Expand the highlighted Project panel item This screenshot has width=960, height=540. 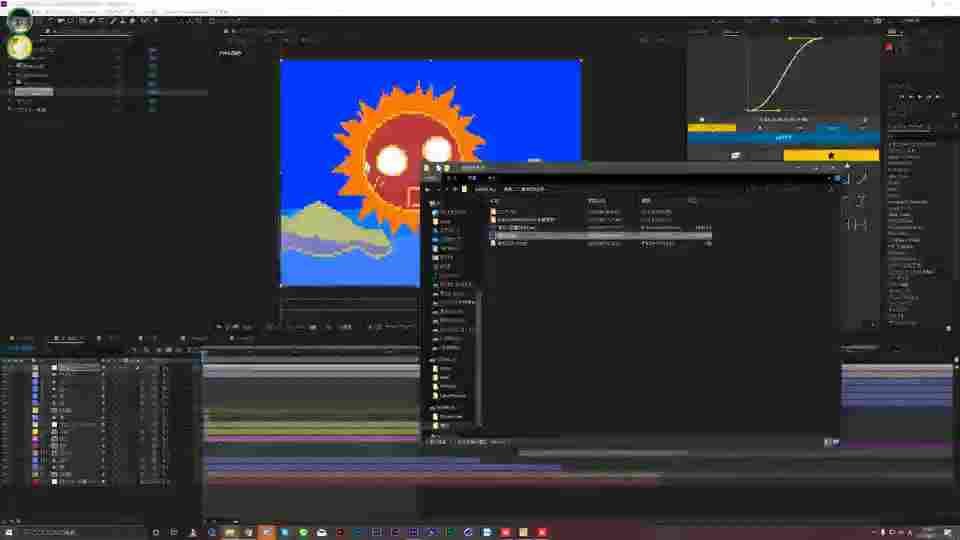click(x=10, y=92)
